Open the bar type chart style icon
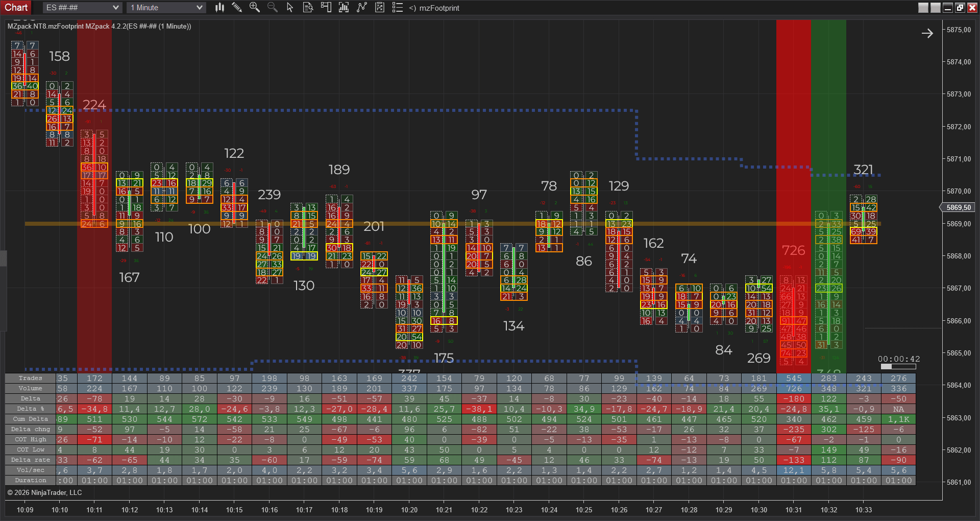 [x=219, y=7]
